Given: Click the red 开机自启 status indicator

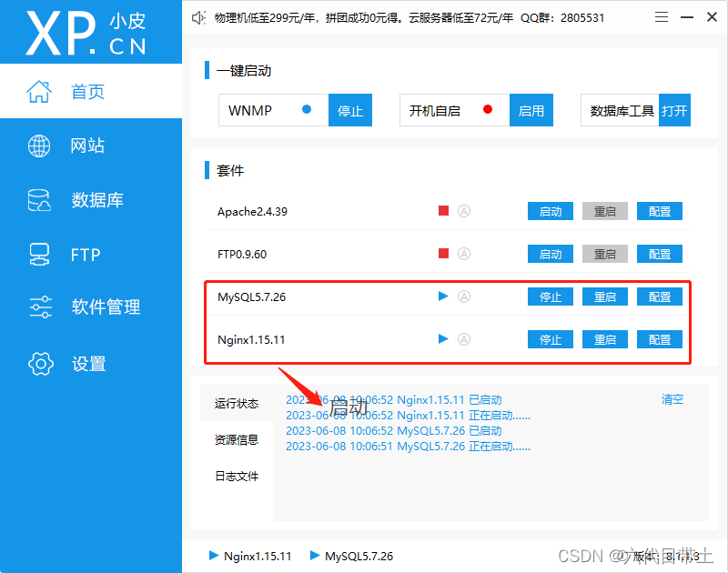Looking at the screenshot, I should pos(488,109).
